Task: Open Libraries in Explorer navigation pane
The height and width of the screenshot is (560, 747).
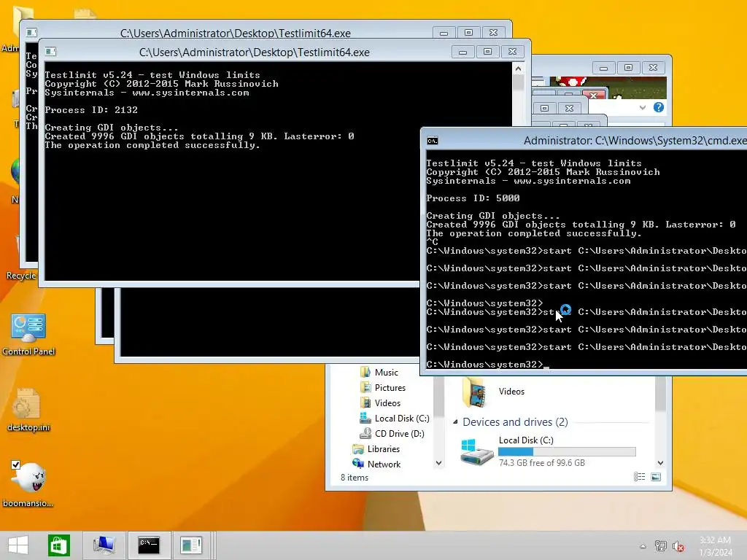Action: point(376,448)
